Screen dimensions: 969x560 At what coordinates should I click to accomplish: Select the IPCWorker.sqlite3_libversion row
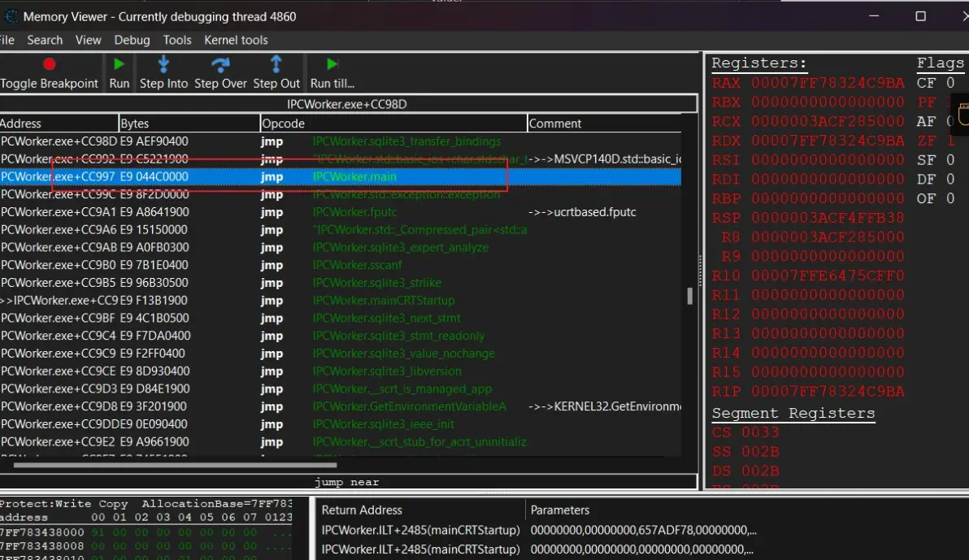341,371
